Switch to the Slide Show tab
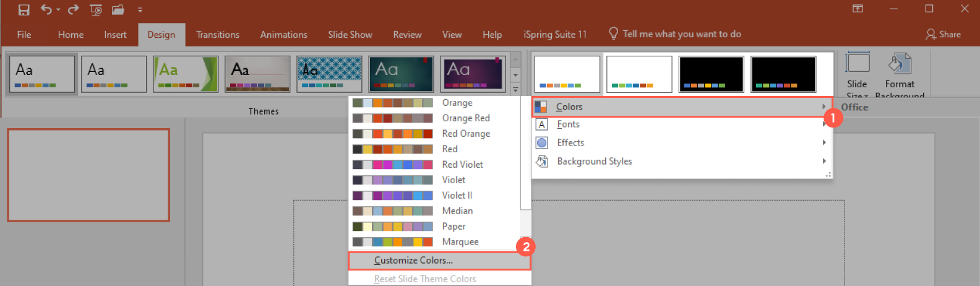Image resolution: width=980 pixels, height=286 pixels. click(350, 35)
